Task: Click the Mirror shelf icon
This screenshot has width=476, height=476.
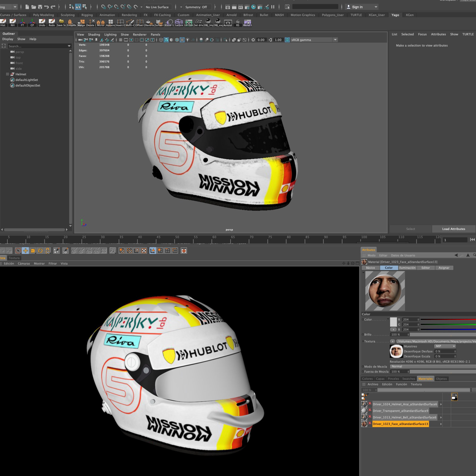Action: pyautogui.click(x=101, y=23)
